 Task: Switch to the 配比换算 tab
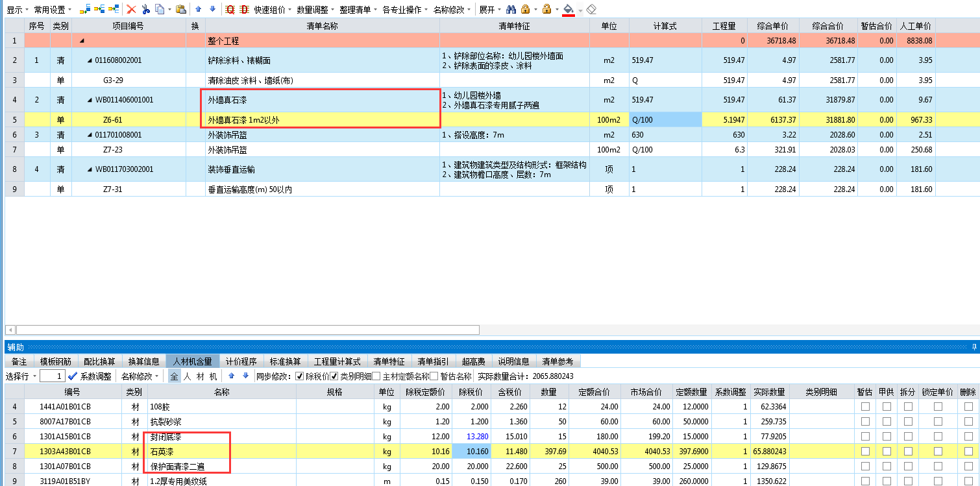99,361
